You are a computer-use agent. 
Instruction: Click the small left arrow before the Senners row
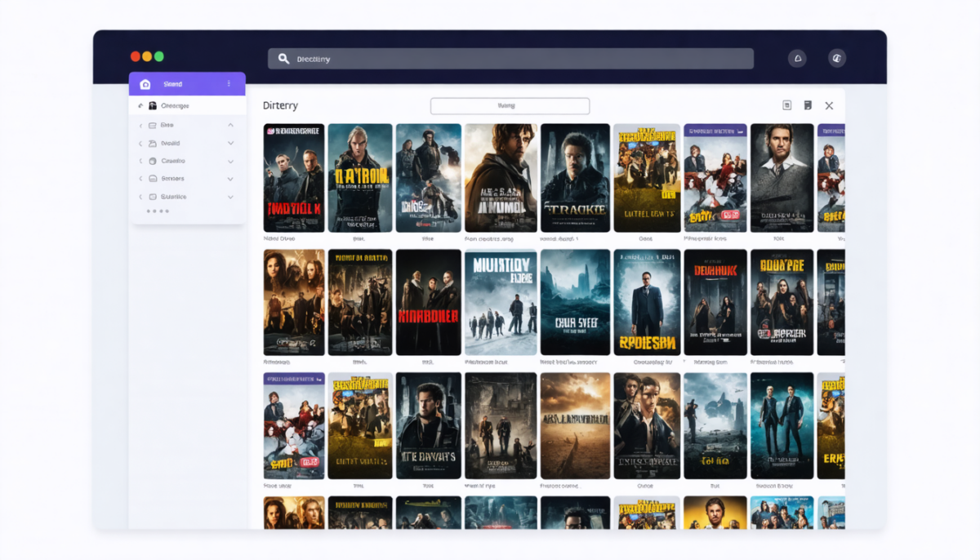(140, 179)
